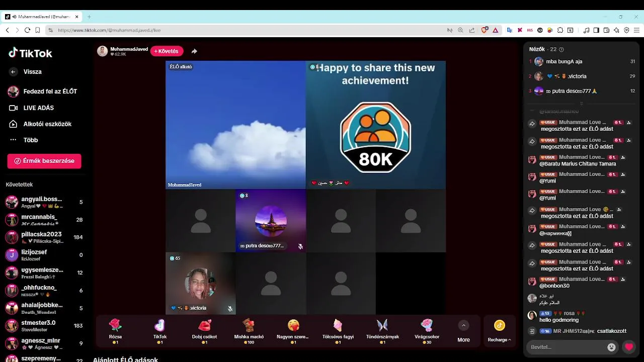
Task: Open LIVE ADÁS menu item
Action: pyautogui.click(x=32, y=108)
